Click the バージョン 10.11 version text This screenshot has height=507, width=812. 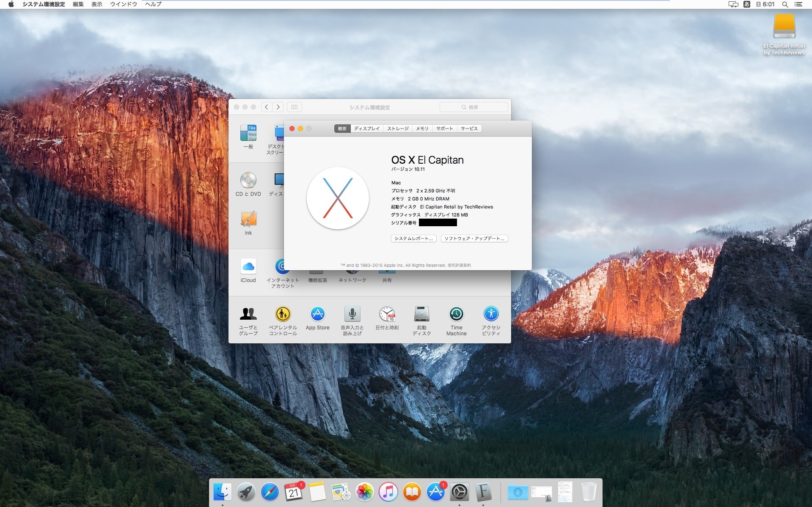408,169
